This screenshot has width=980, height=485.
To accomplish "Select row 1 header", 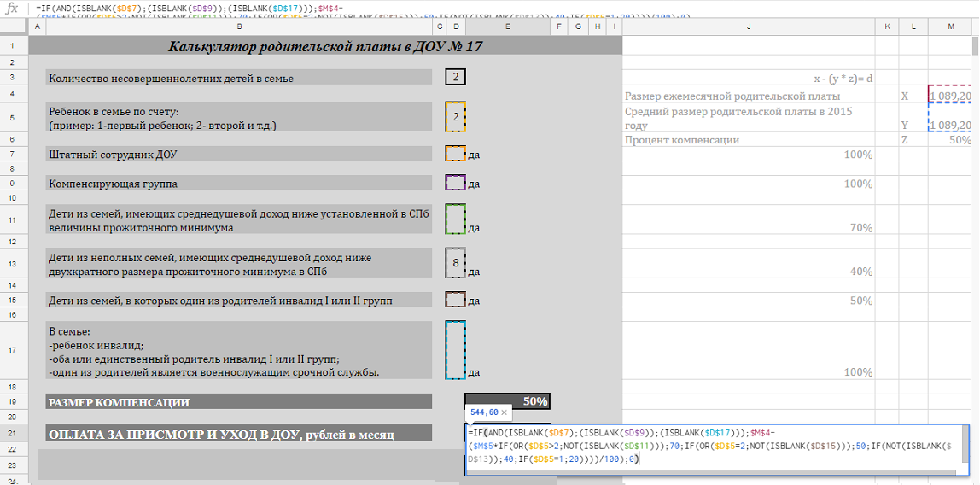I will point(15,45).
